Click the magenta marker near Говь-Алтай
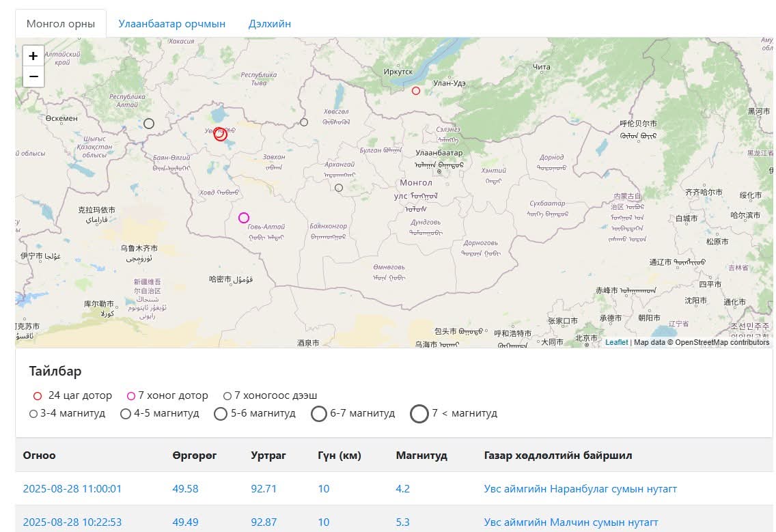The width and height of the screenshot is (776, 532). [244, 218]
